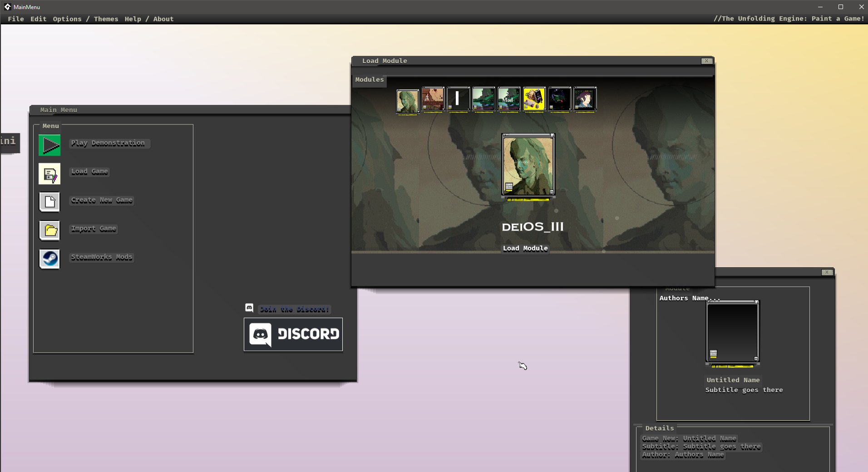Select the dark black-and-green module thumbnail
Viewport: 868px width, 472px height.
[559, 99]
